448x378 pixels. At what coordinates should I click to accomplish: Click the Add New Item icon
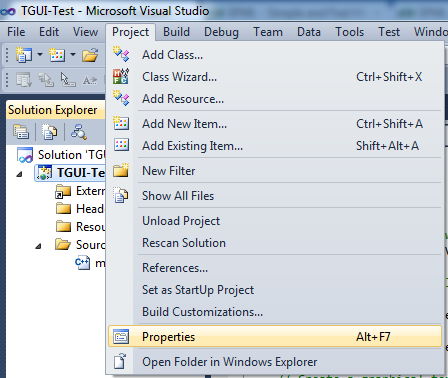121,123
